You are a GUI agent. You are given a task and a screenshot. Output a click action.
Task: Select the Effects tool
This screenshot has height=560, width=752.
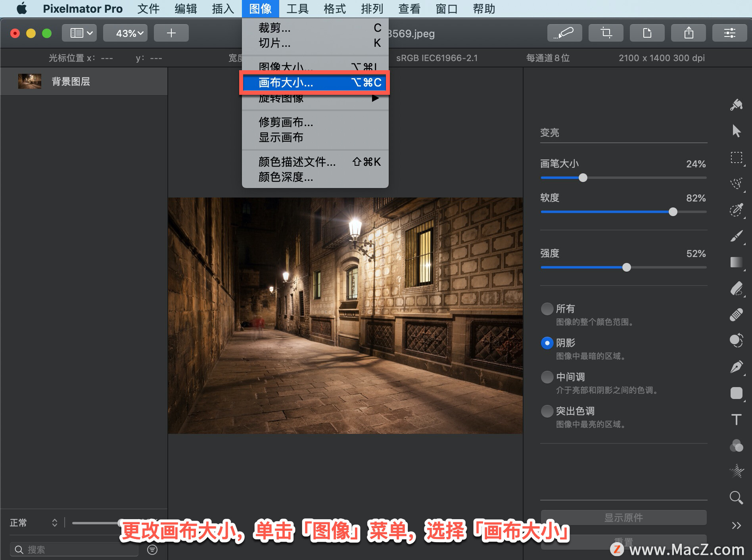tap(737, 471)
